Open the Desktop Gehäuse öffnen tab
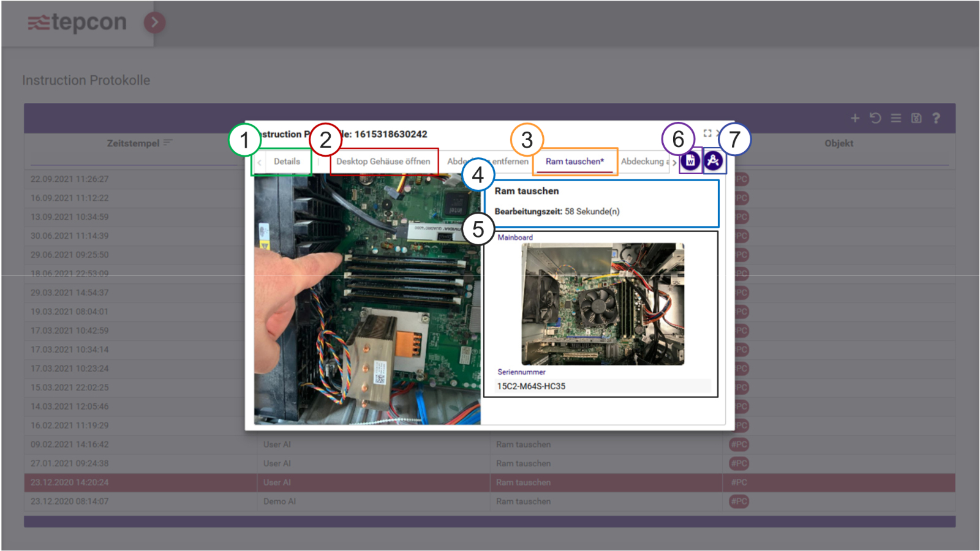This screenshot has height=551, width=980. [383, 162]
